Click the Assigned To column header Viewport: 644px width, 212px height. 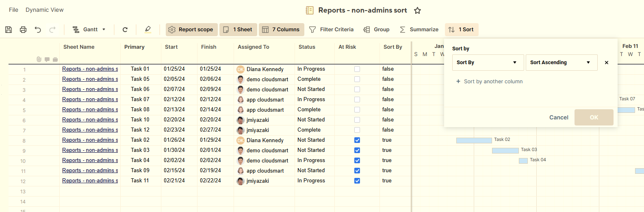click(254, 47)
